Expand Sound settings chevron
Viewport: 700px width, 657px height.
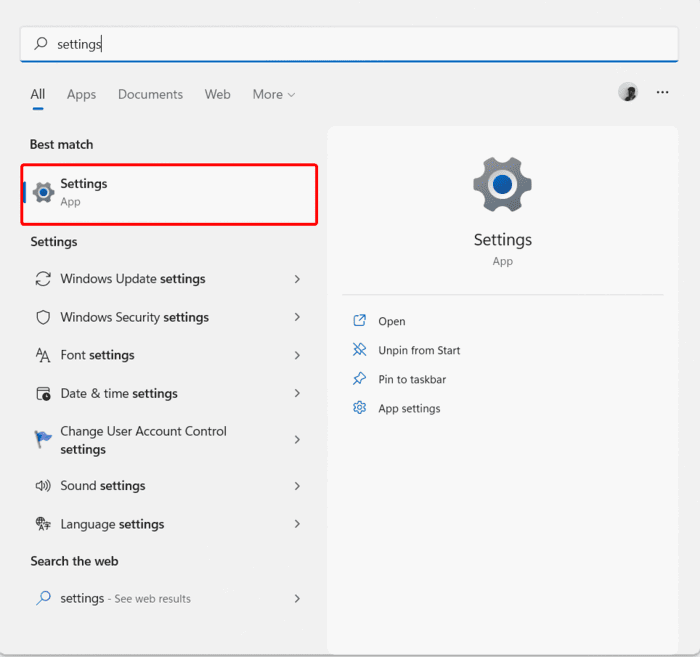297,486
